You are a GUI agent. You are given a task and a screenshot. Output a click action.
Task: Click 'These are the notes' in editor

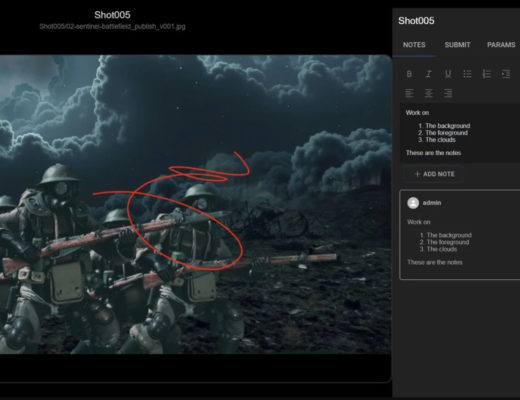tap(433, 153)
